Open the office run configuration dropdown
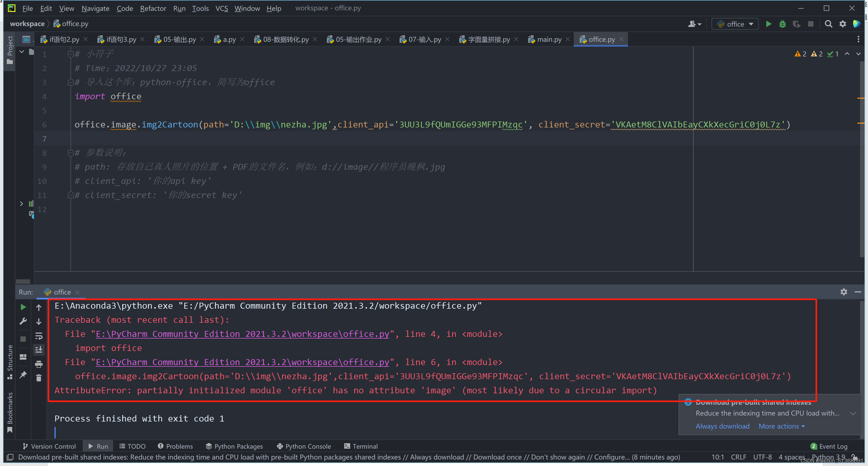The image size is (868, 466). pos(735,24)
